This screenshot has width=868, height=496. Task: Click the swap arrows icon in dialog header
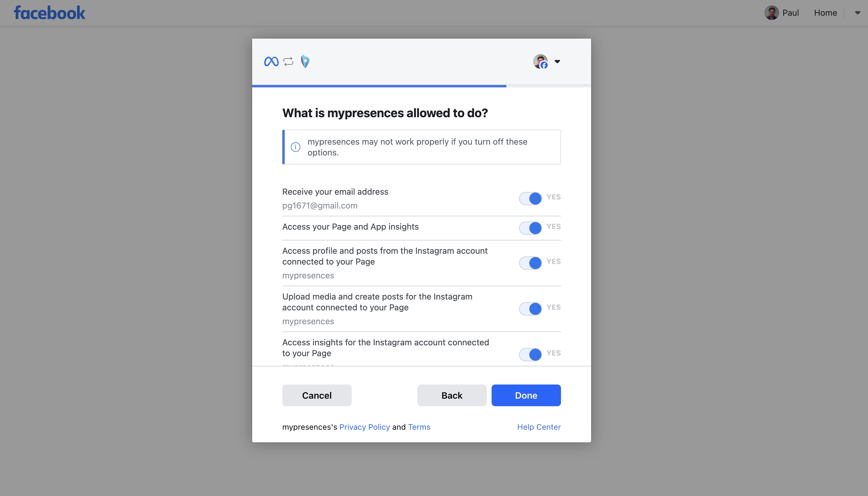pos(288,62)
